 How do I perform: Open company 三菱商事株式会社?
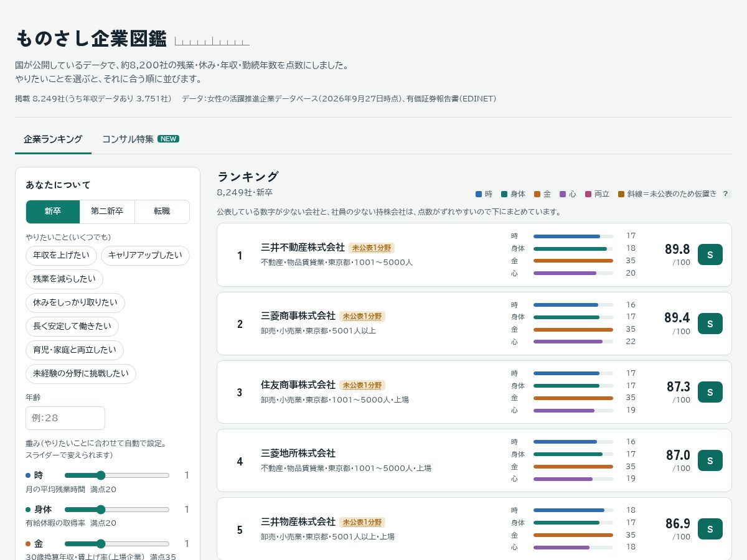[x=298, y=315]
